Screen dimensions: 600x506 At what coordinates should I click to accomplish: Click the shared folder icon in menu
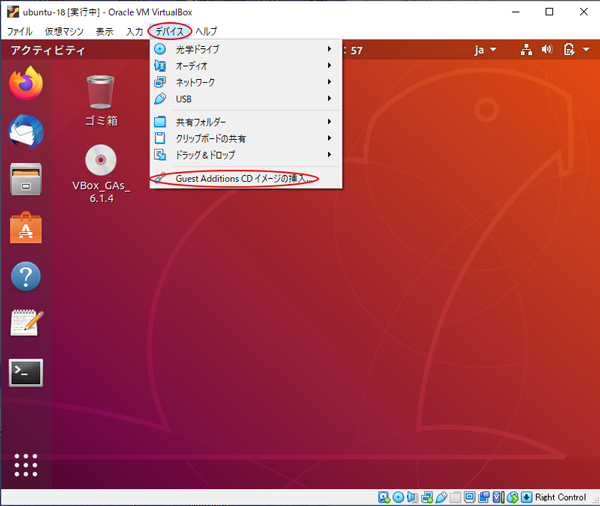click(x=160, y=122)
